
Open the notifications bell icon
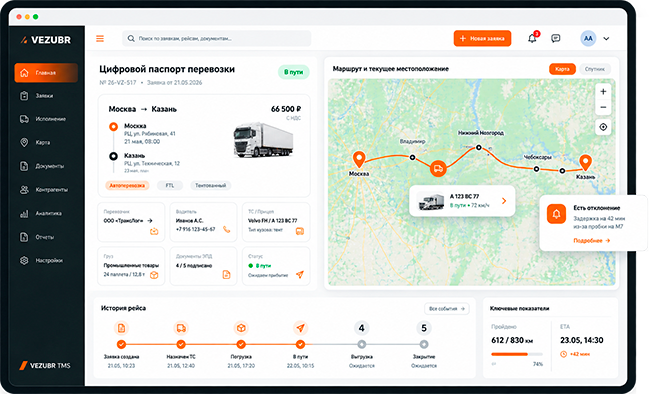(x=532, y=38)
